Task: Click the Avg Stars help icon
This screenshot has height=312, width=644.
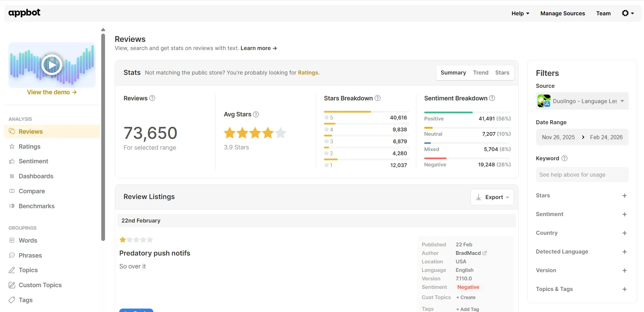Action: coord(257,114)
